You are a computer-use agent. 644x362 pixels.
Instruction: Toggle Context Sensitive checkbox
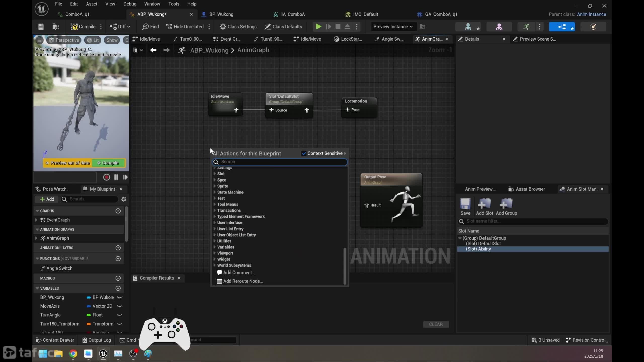point(304,153)
